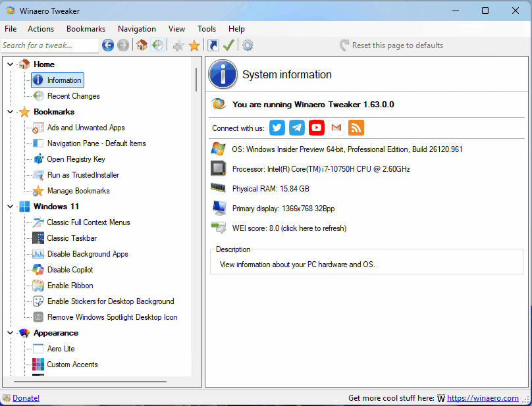
Task: Click the Donate! link at bottom left
Action: [26, 397]
